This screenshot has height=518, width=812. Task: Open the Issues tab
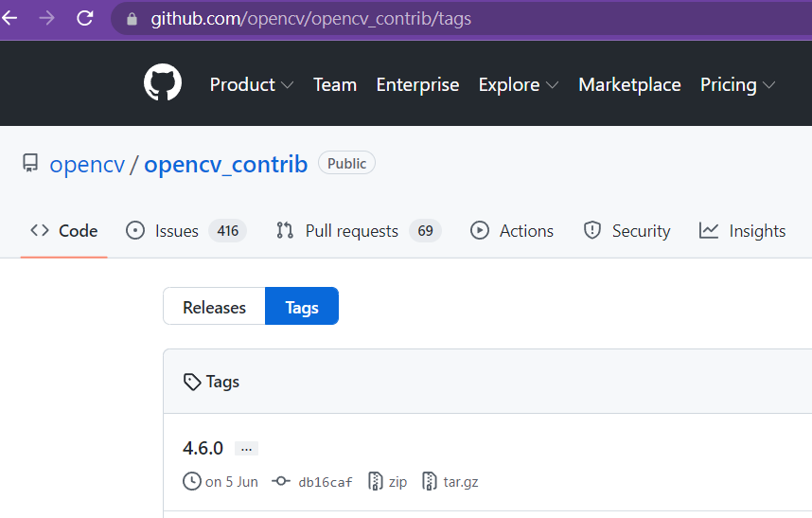(x=186, y=230)
